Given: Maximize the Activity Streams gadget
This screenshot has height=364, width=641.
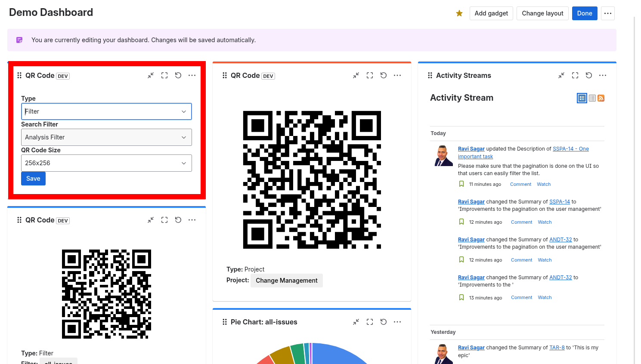Looking at the screenshot, I should pyautogui.click(x=575, y=75).
